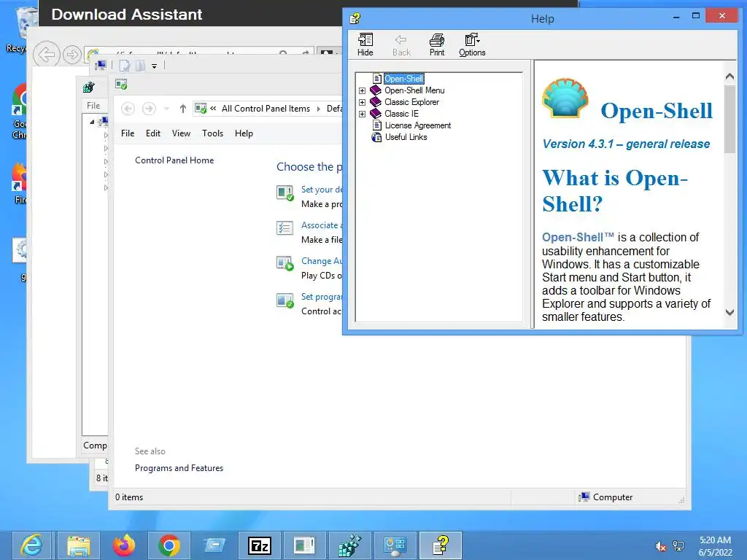Image resolution: width=747 pixels, height=560 pixels.
Task: Open Programs and Features link
Action: click(179, 468)
